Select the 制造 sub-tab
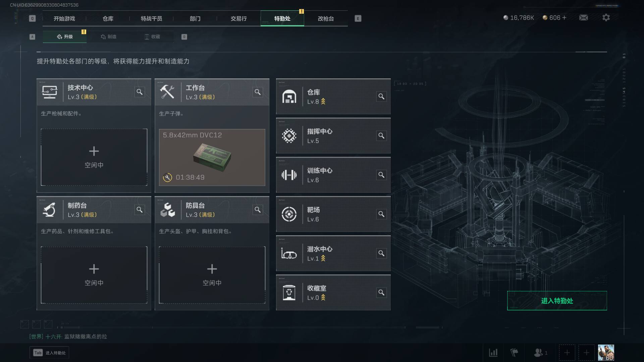The image size is (644, 362). pyautogui.click(x=108, y=37)
